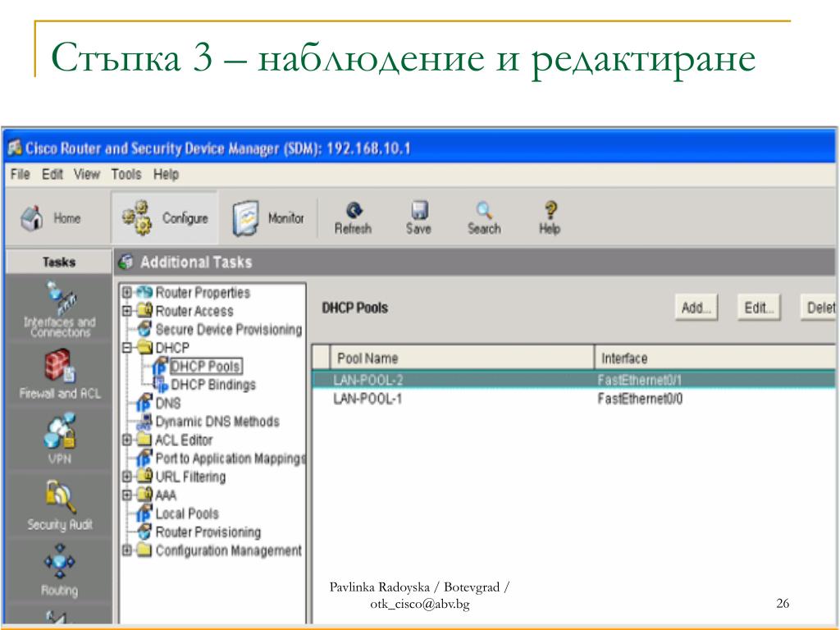Image resolution: width=840 pixels, height=630 pixels.
Task: Open the Help menu
Action: (166, 174)
